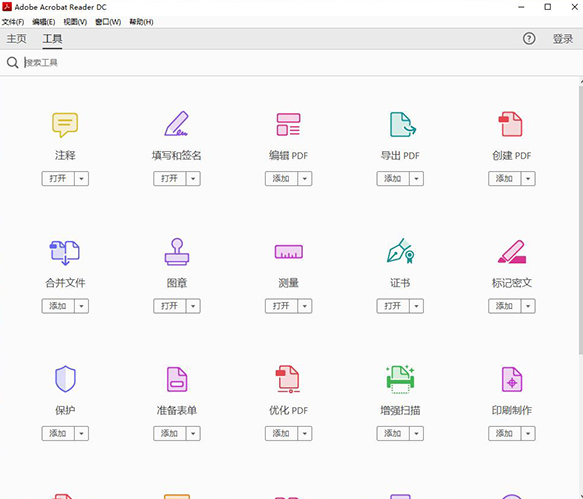Click 添加 button under 优化 PDF
Screen dimensions: 583x499
[x=281, y=434]
